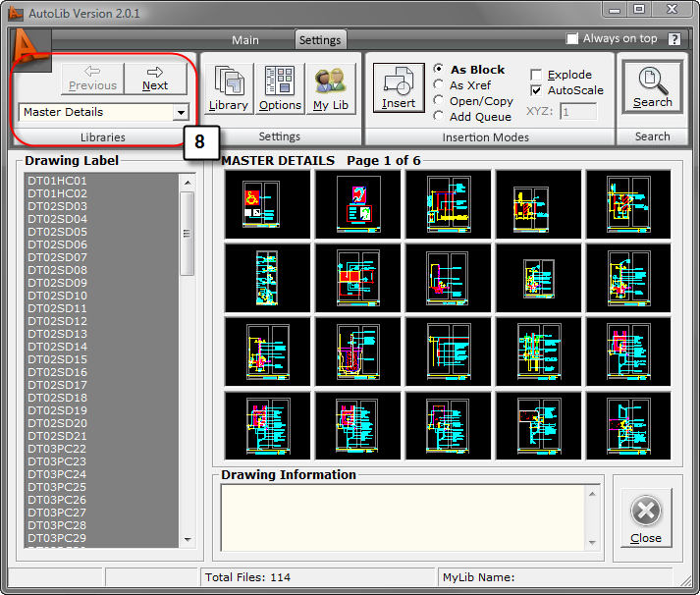This screenshot has width=700, height=595.
Task: Click the Previous library arrow button
Action: [92, 79]
